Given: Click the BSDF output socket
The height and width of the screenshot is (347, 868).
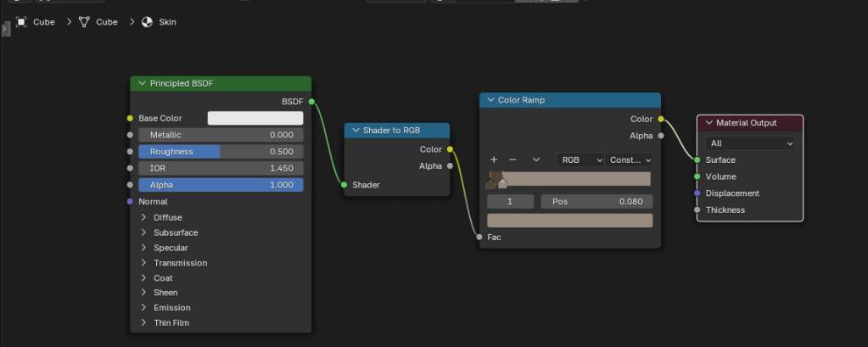Looking at the screenshot, I should (x=311, y=102).
